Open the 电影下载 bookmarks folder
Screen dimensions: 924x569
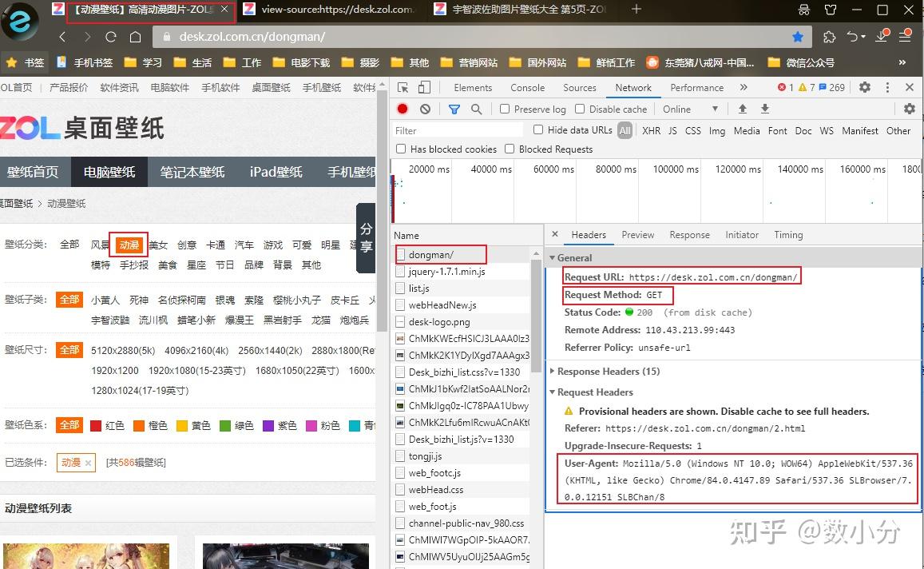[x=302, y=62]
